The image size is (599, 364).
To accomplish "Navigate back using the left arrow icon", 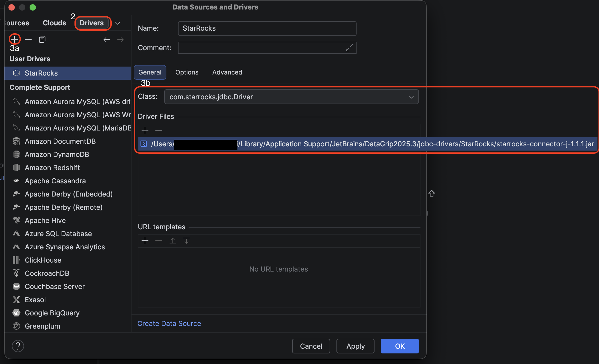I will pyautogui.click(x=107, y=39).
